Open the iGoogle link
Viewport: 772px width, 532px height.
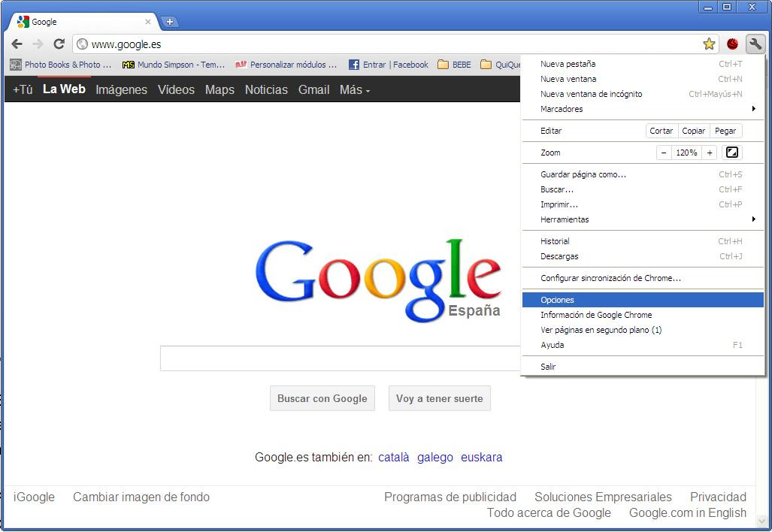(x=34, y=497)
